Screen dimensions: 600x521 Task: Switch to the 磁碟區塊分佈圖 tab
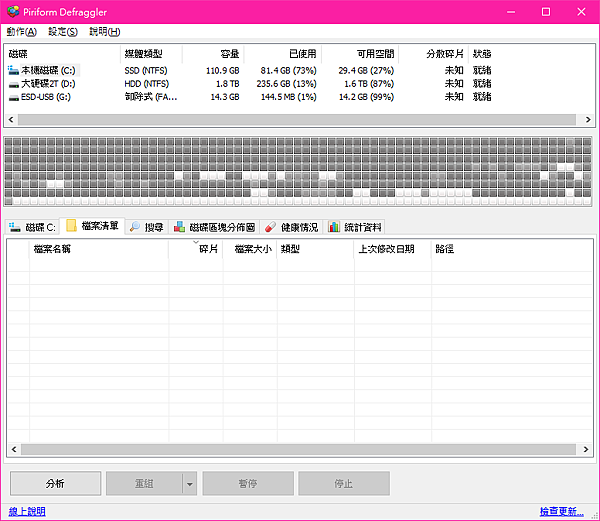click(214, 227)
